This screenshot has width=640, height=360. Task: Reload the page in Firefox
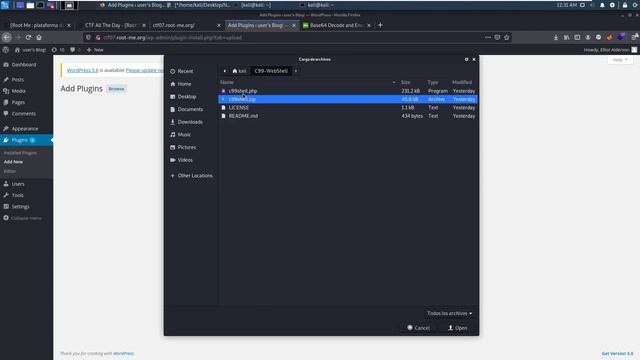pos(28,37)
